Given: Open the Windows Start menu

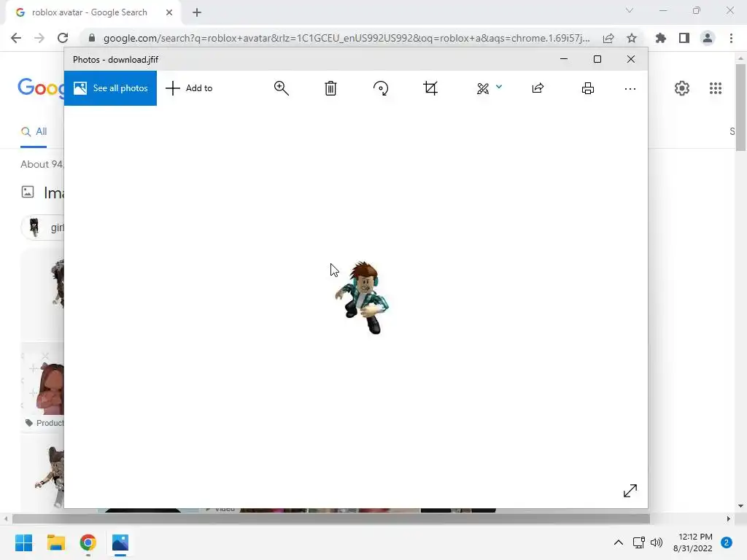Looking at the screenshot, I should [x=23, y=542].
